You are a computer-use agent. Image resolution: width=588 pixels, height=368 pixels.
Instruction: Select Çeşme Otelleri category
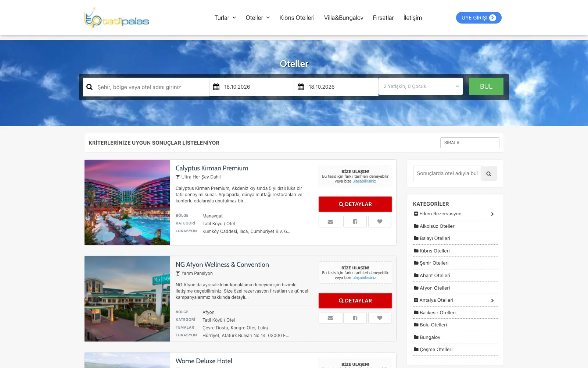(436, 350)
